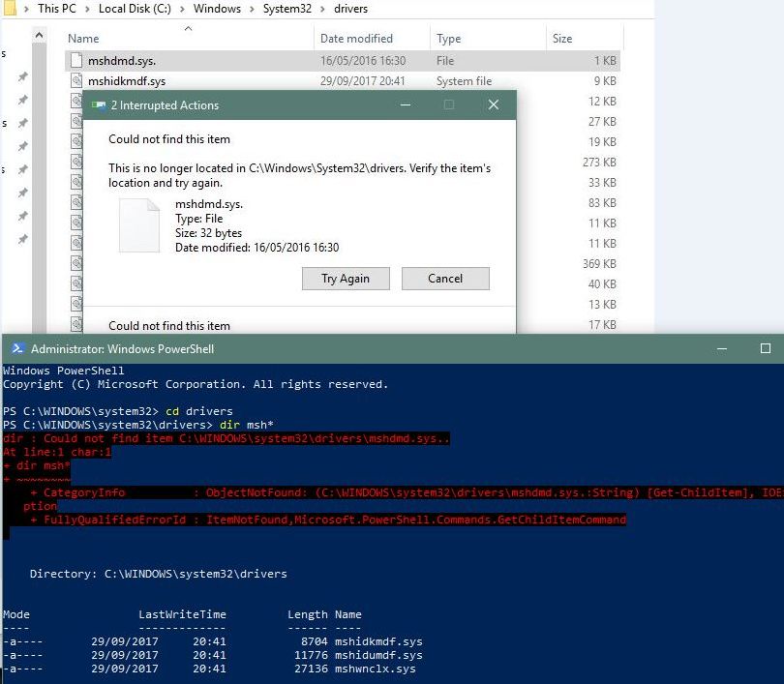Image resolution: width=784 pixels, height=684 pixels.
Task: Click mshwnclx.sys in PowerShell output
Action: coord(375,669)
